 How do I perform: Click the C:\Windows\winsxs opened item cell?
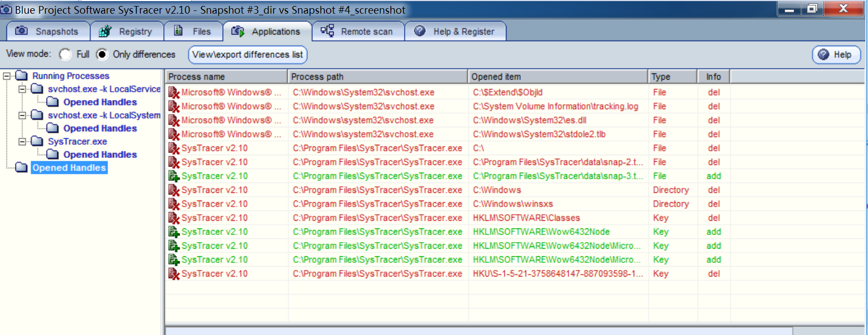click(513, 204)
